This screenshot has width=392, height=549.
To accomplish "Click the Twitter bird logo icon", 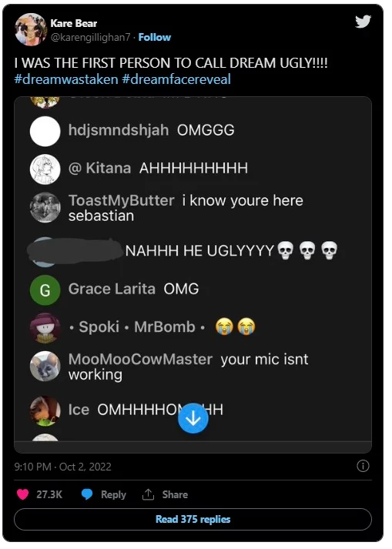I will click(363, 22).
